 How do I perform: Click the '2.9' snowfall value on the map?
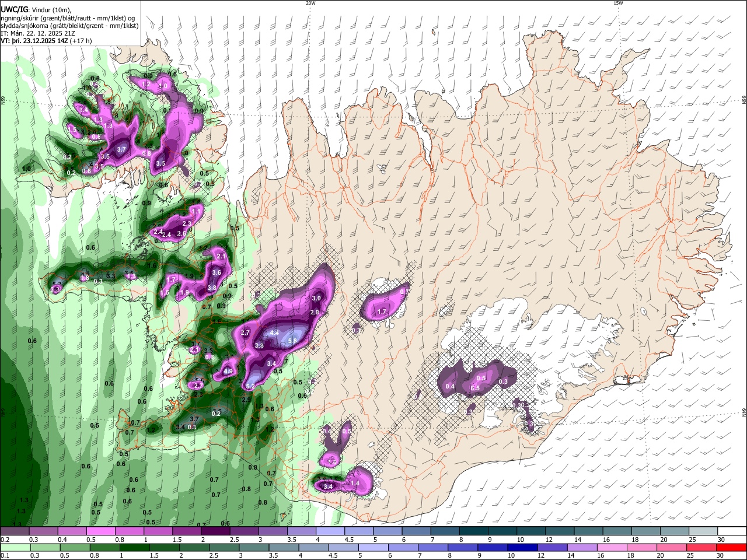click(314, 313)
